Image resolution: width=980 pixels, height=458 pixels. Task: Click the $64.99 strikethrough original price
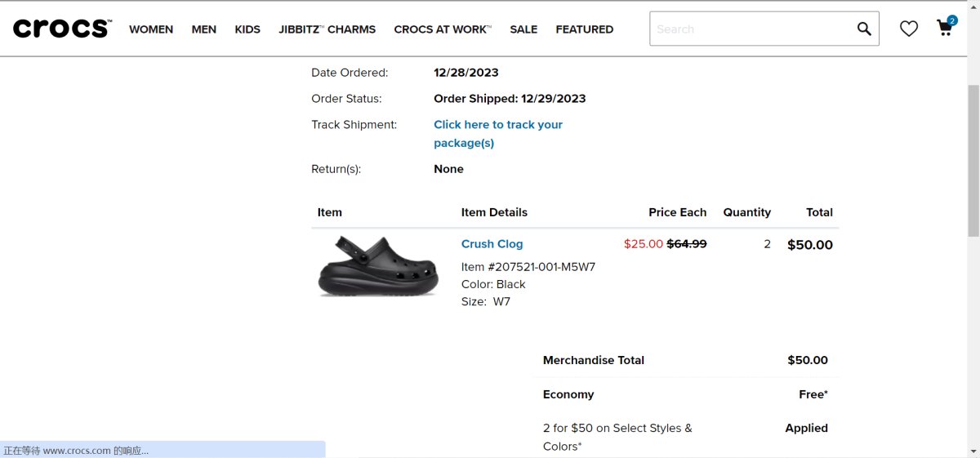[x=687, y=244]
